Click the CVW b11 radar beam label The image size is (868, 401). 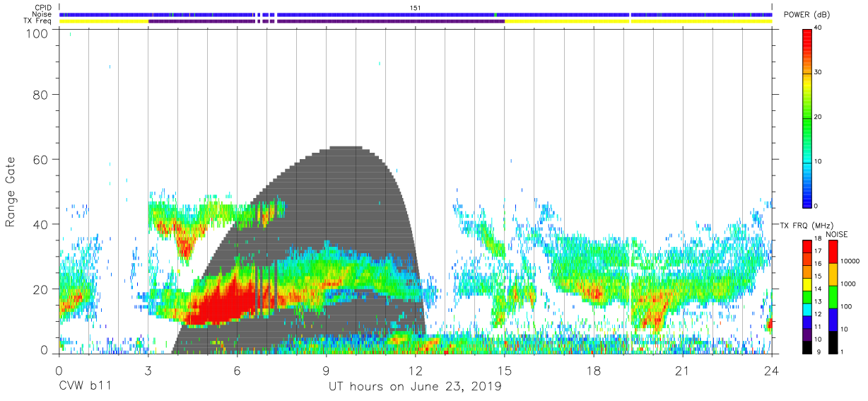click(x=84, y=387)
